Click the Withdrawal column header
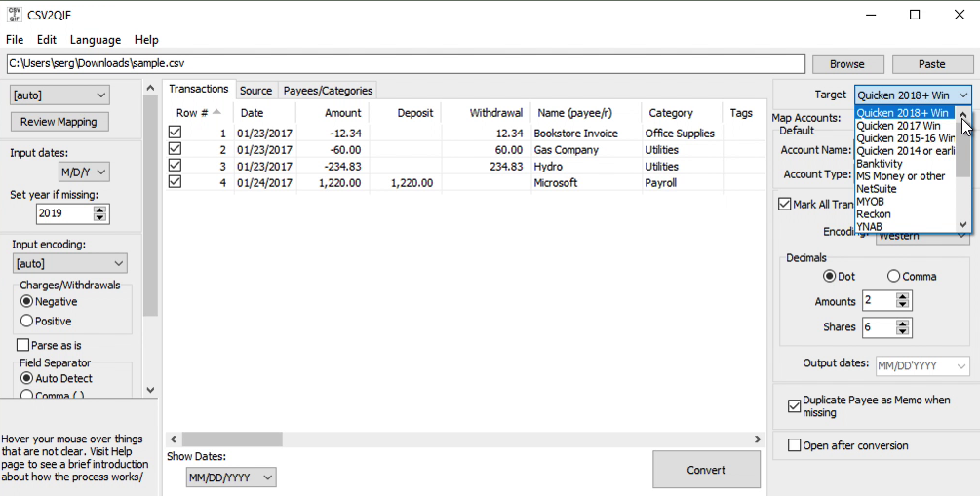 point(486,112)
